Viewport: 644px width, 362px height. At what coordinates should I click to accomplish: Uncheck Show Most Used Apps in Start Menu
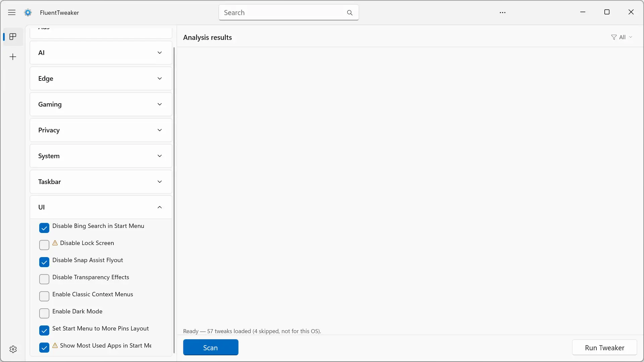click(x=44, y=348)
